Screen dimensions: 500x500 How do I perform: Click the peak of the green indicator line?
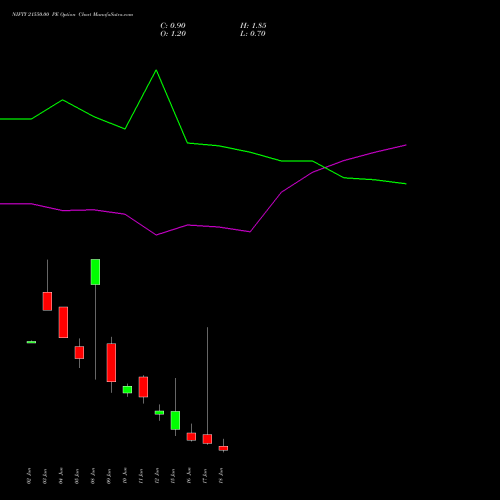(x=156, y=70)
